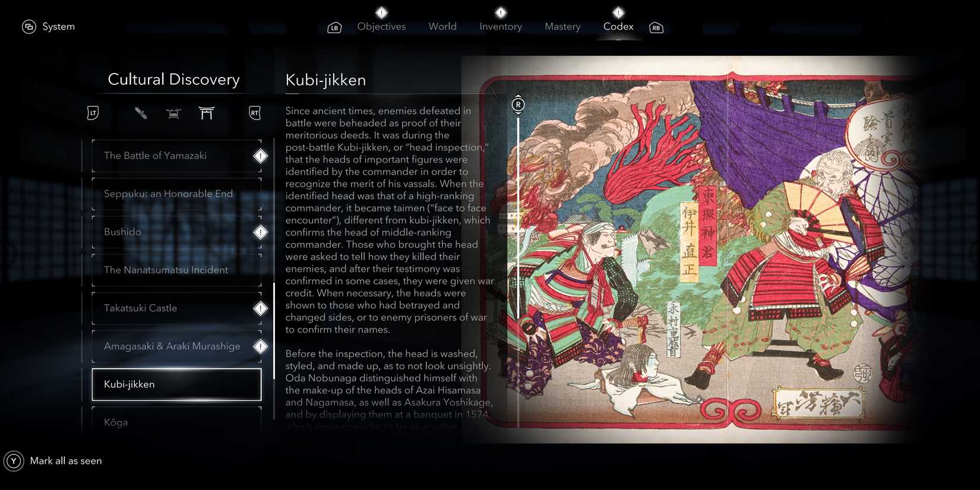Click the RT trigger category icon
The width and height of the screenshot is (980, 490).
[255, 113]
